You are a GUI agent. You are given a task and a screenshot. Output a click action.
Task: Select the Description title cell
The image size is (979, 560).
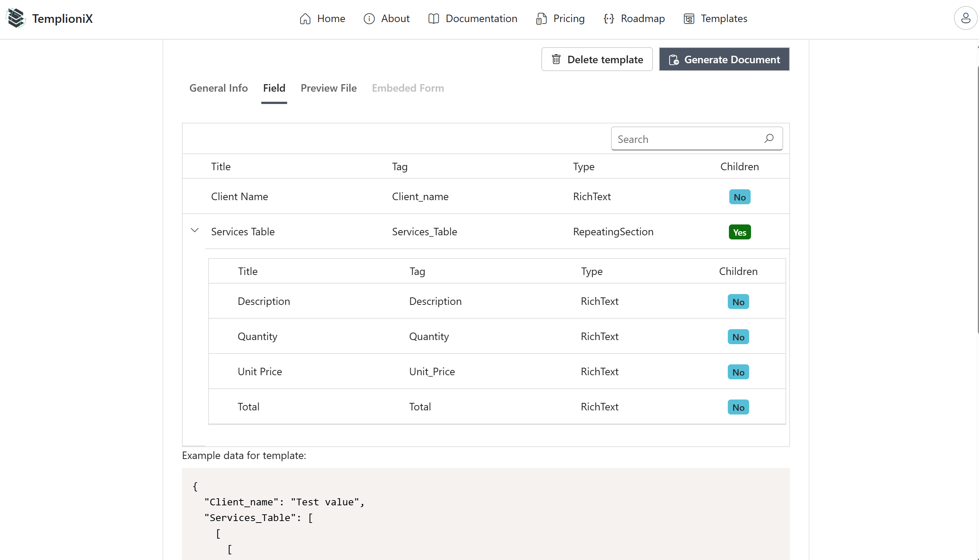tap(264, 301)
